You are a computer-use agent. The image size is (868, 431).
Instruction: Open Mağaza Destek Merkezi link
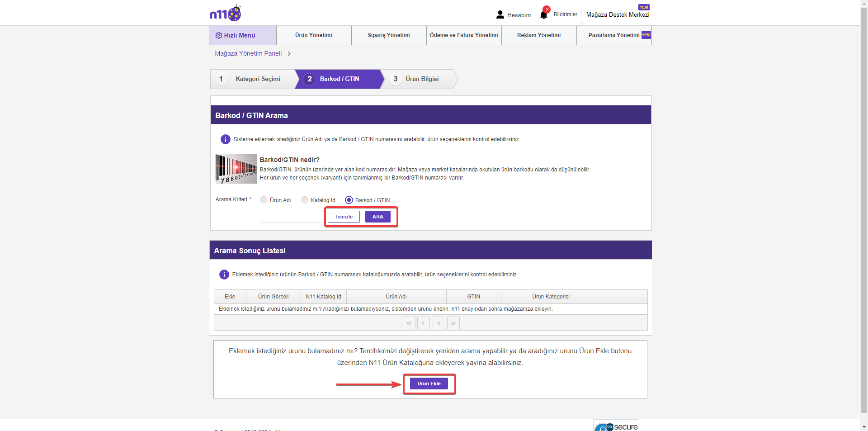pos(618,15)
